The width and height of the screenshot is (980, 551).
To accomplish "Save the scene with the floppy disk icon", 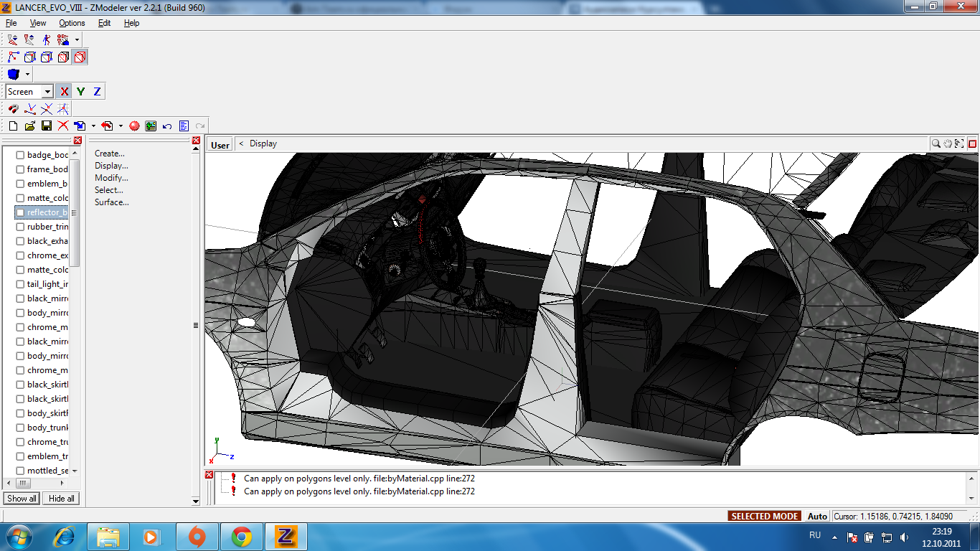I will click(47, 126).
